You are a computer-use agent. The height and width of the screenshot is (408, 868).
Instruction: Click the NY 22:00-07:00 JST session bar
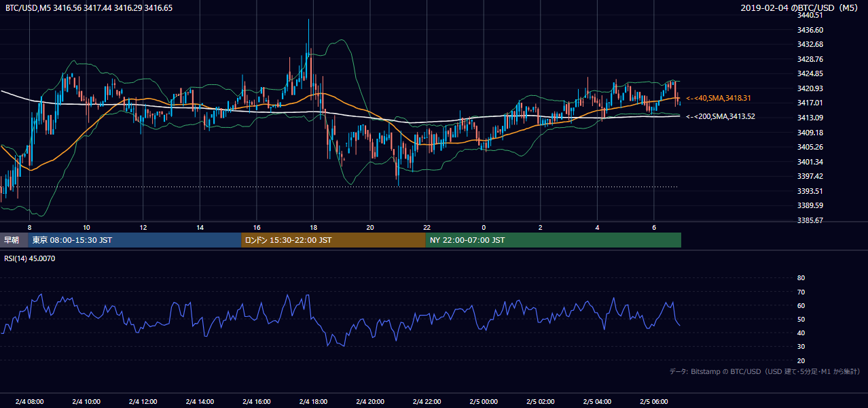pos(554,240)
